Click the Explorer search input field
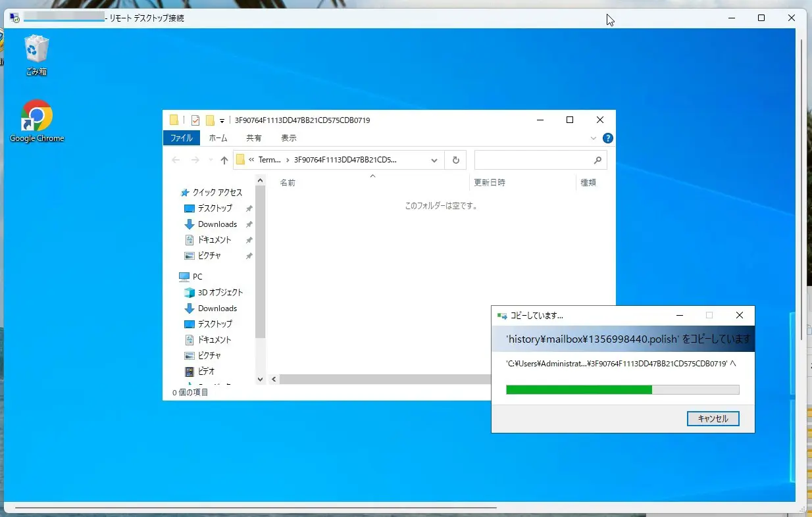 coord(532,160)
